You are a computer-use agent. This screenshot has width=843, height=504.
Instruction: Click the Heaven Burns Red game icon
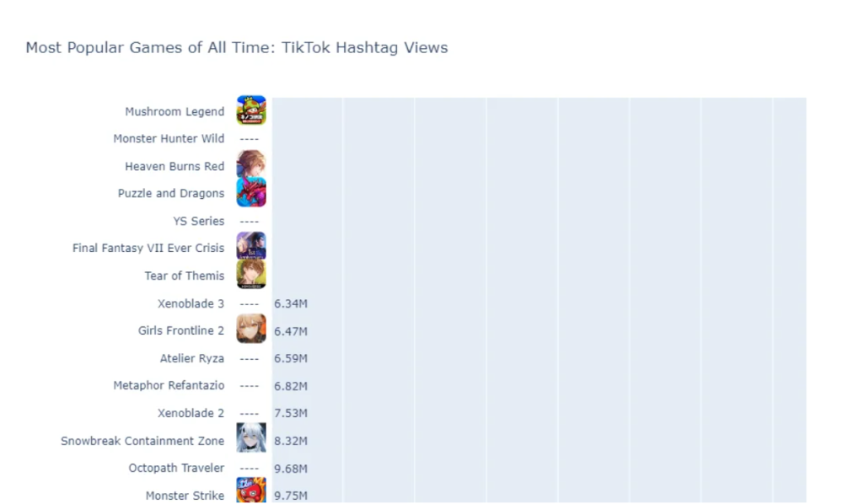(x=251, y=165)
